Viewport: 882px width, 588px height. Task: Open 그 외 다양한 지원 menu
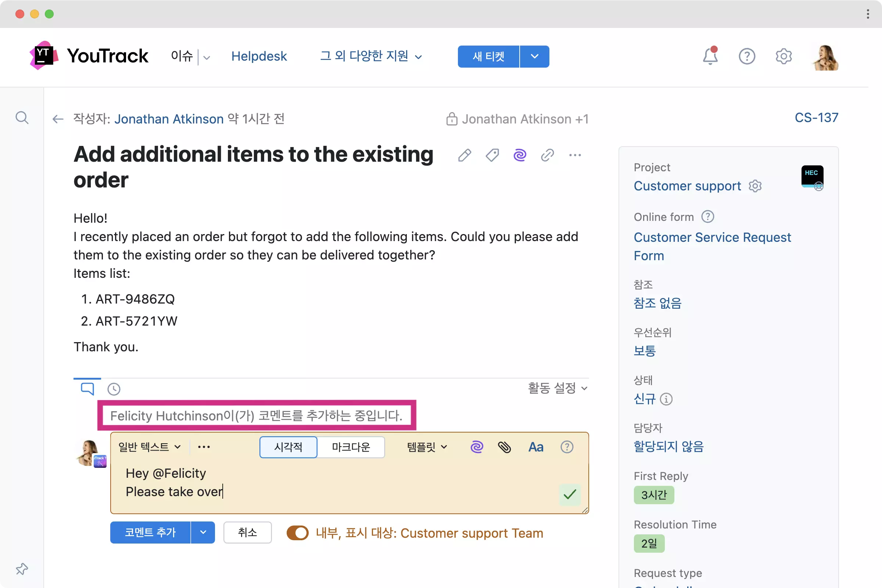click(370, 56)
